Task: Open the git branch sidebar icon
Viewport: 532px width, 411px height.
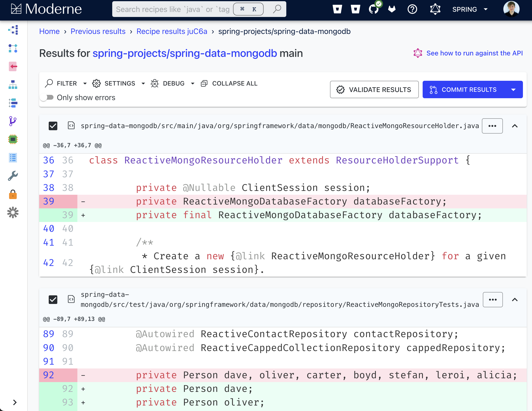Action: 13,121
